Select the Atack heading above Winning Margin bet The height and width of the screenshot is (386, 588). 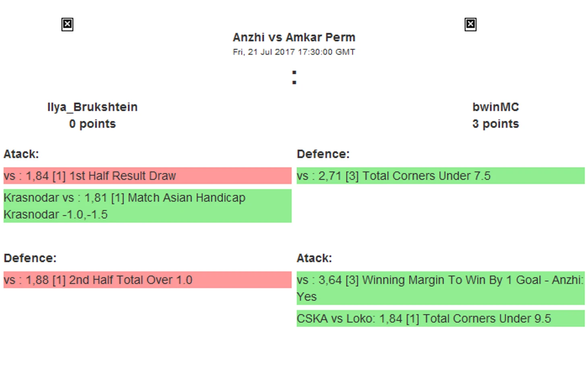pyautogui.click(x=314, y=258)
